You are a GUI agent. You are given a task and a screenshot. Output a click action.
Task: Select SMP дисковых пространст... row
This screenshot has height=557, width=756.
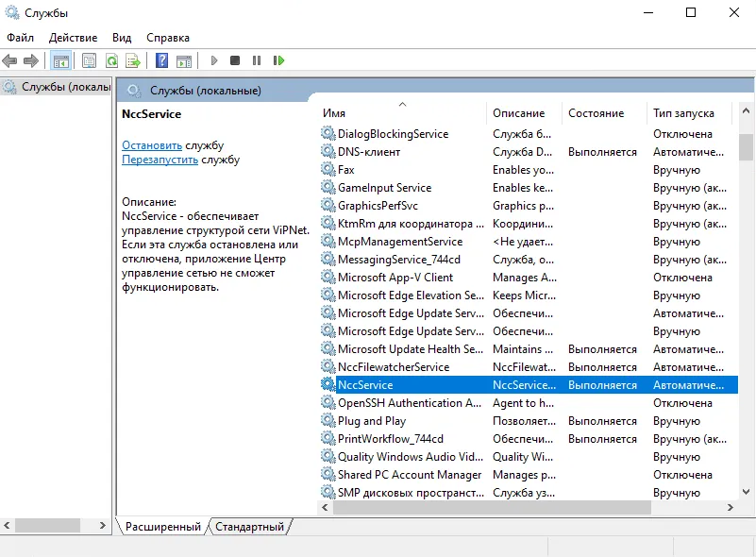[x=529, y=493]
